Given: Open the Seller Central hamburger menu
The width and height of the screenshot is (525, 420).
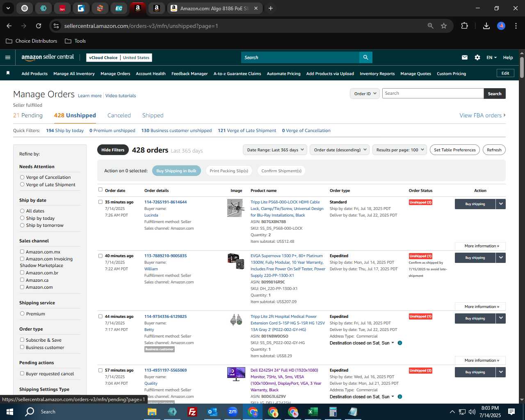Looking at the screenshot, I should tap(8, 57).
